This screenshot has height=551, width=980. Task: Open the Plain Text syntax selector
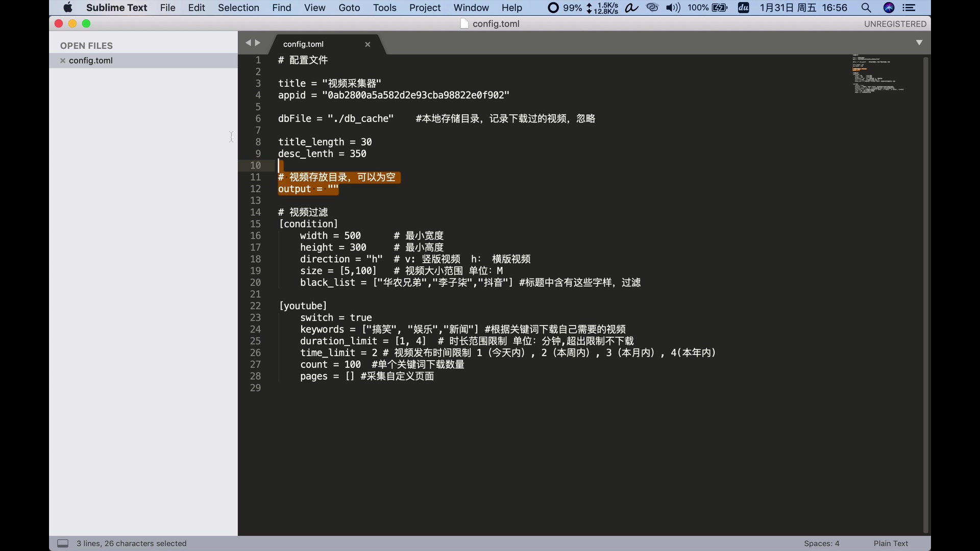[891, 543]
